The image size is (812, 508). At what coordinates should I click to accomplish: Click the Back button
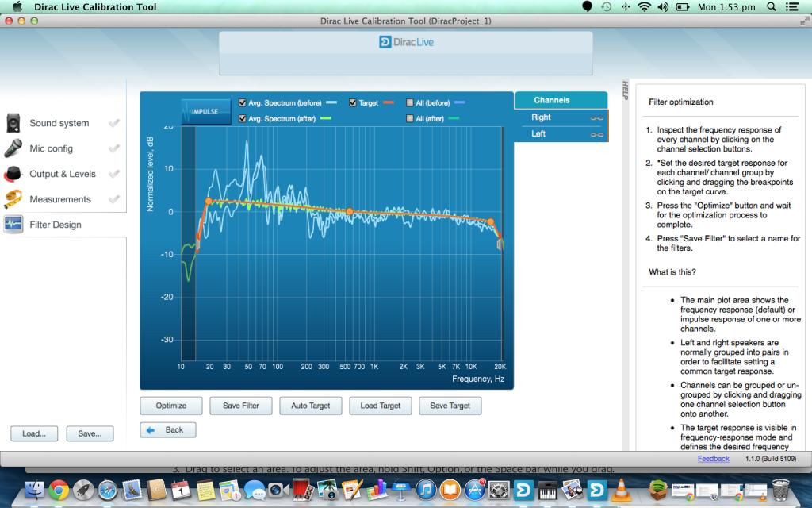point(168,429)
